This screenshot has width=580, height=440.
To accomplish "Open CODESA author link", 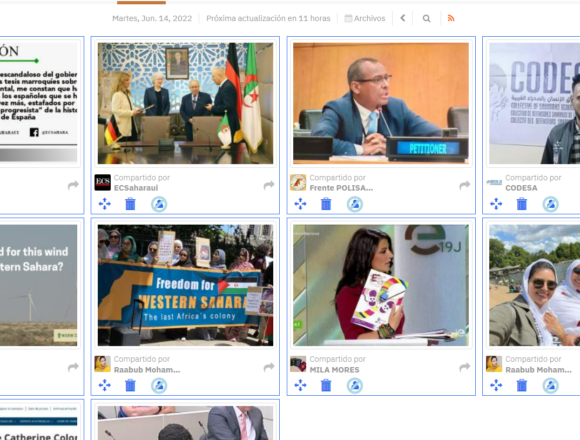I will pos(521,188).
